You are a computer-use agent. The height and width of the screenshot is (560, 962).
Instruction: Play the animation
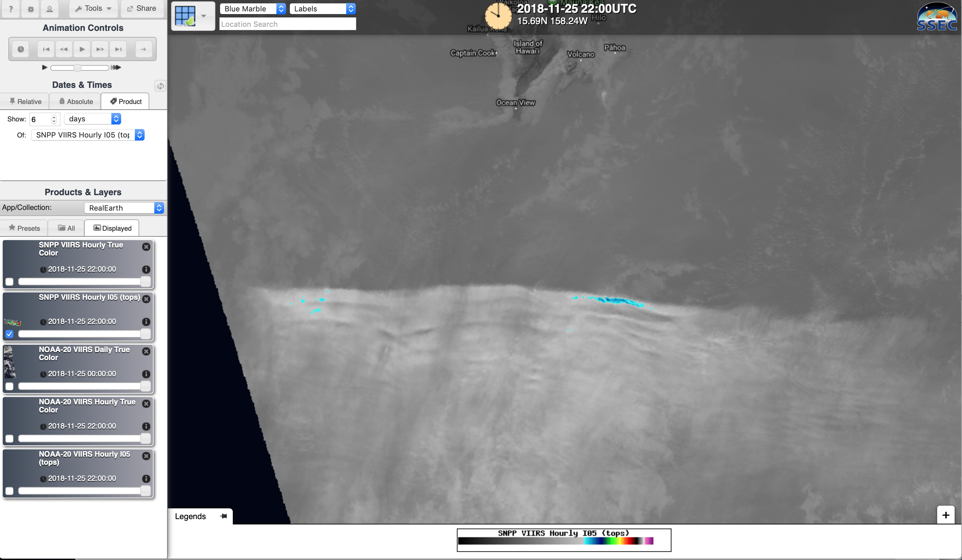pyautogui.click(x=82, y=49)
